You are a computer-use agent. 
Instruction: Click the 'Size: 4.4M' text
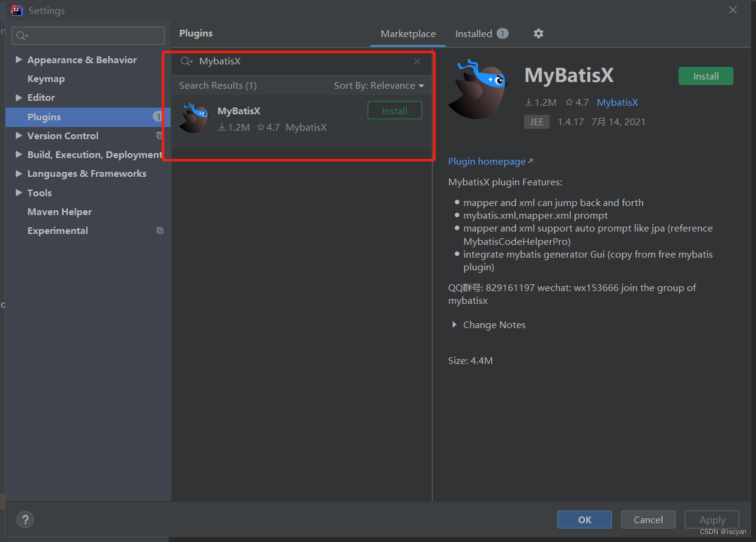pyautogui.click(x=470, y=360)
